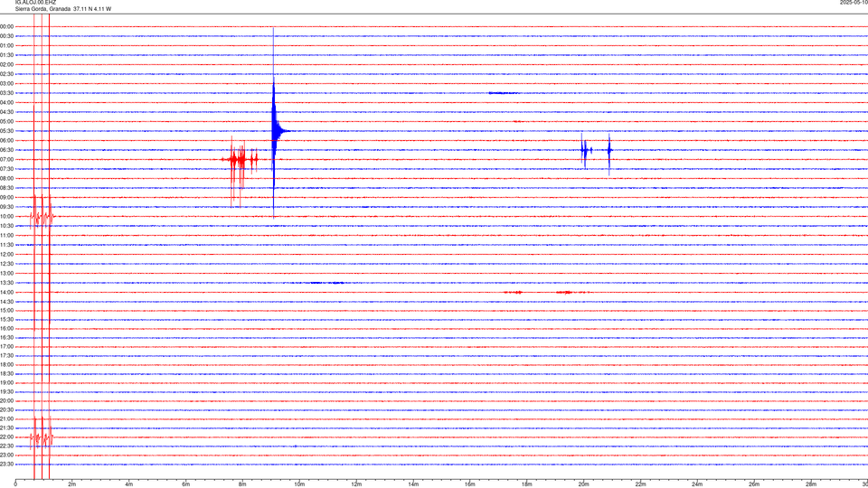Viewport: 868px width, 488px height.
Task: Pick the 09:30 time label
Action: (x=7, y=207)
